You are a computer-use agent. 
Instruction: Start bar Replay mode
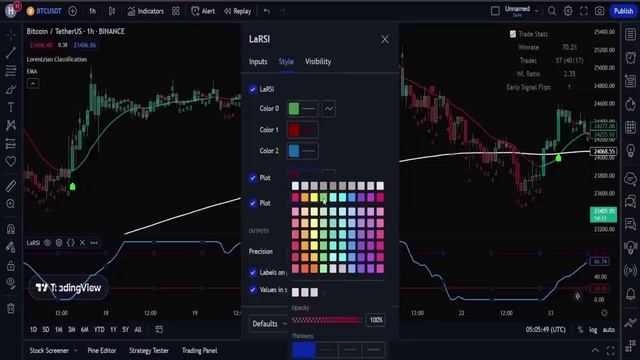tap(238, 11)
